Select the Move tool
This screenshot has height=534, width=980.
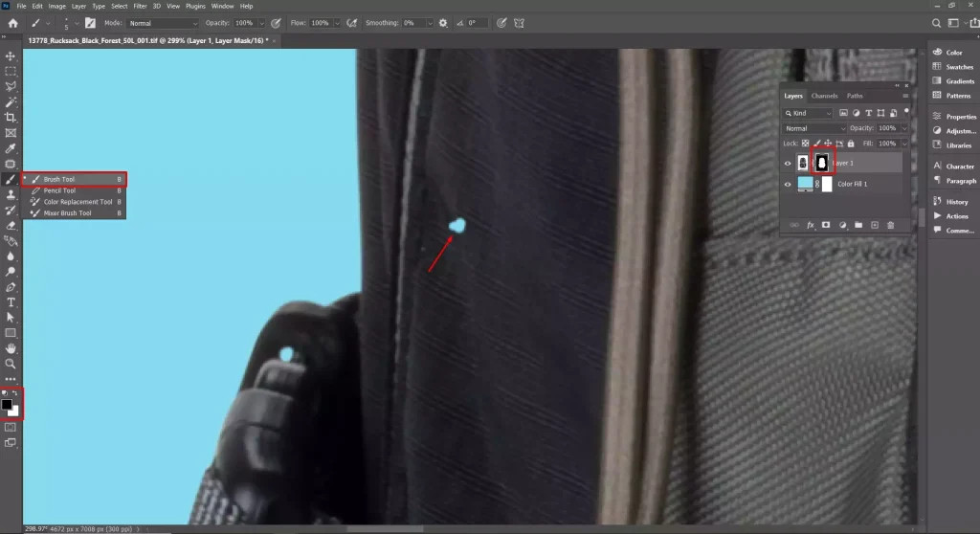coord(11,56)
